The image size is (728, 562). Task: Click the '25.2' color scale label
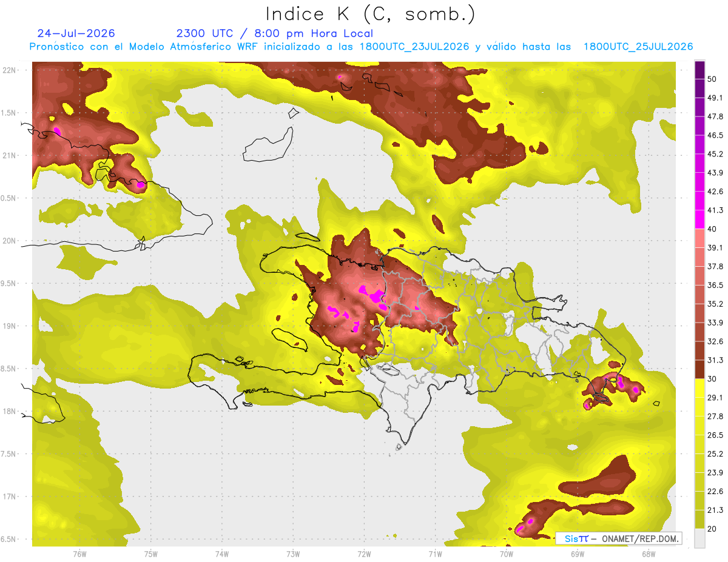(x=715, y=453)
